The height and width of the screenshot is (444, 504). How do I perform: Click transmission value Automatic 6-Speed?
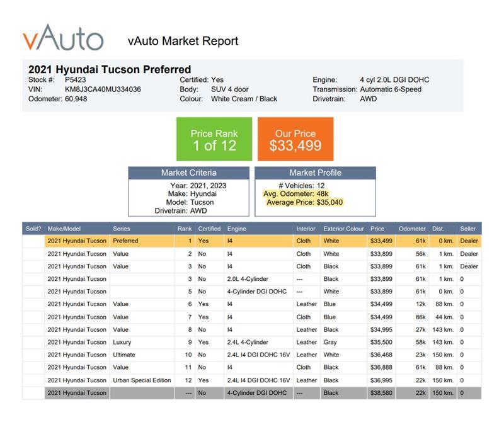pyautogui.click(x=391, y=89)
